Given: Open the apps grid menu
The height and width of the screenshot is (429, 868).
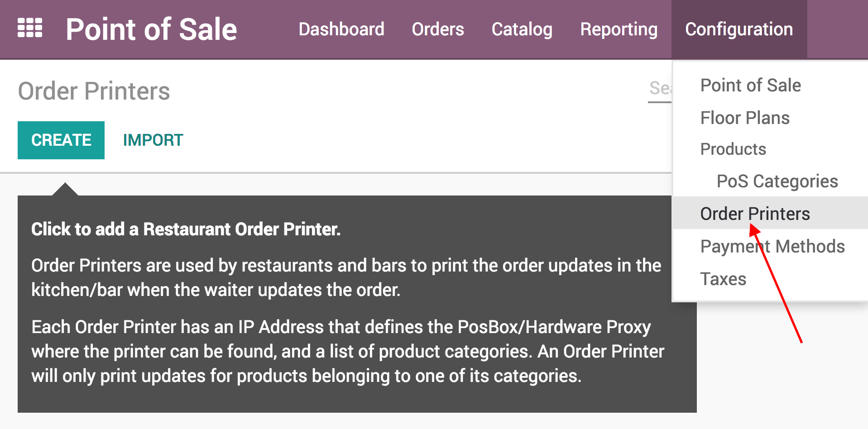Looking at the screenshot, I should pos(29,28).
